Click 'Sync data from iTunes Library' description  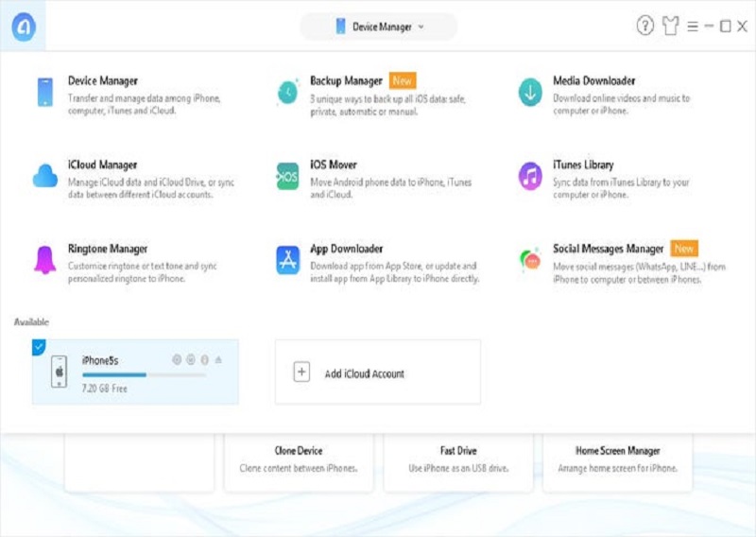point(621,188)
